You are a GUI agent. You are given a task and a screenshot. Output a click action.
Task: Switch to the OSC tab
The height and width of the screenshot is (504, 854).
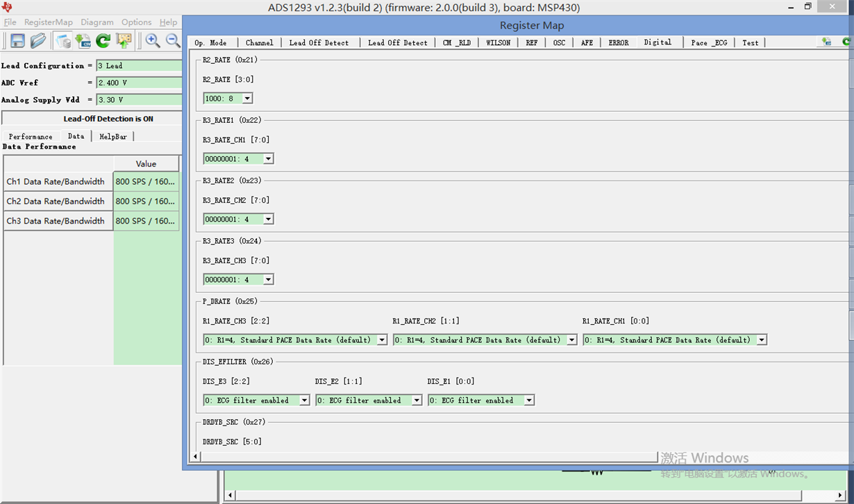click(560, 42)
